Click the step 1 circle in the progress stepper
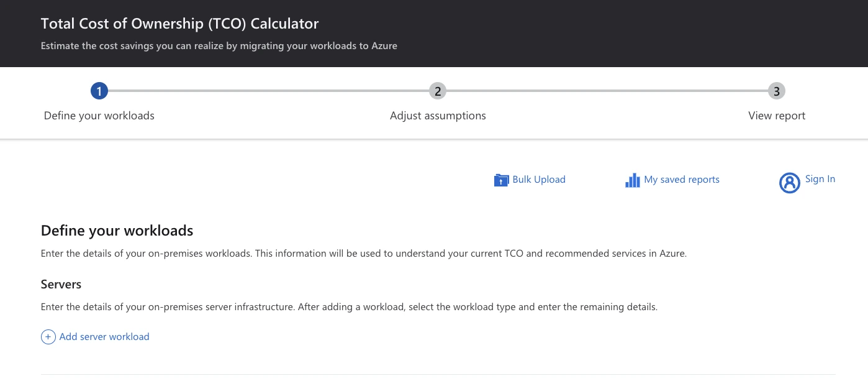 tap(99, 91)
